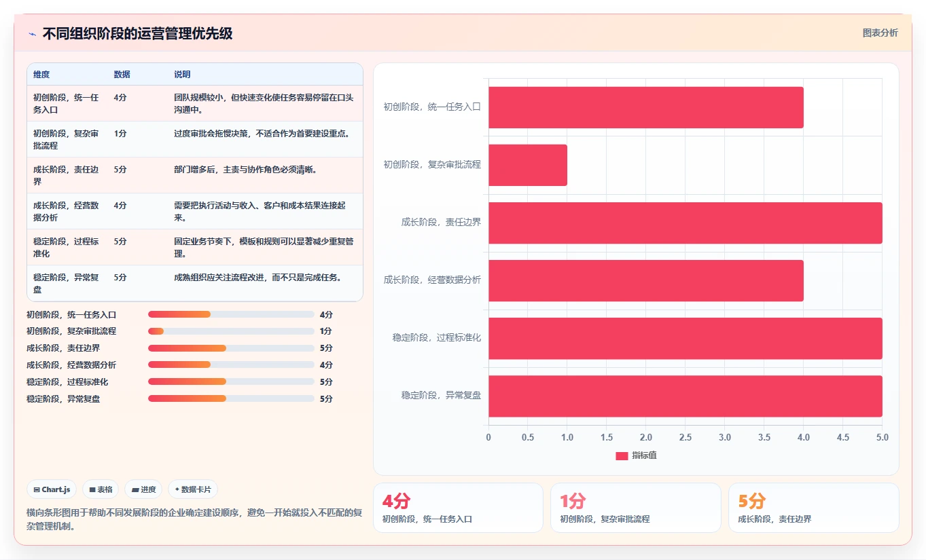The image size is (926, 560).
Task: Click the 数据 column header
Action: point(122,75)
